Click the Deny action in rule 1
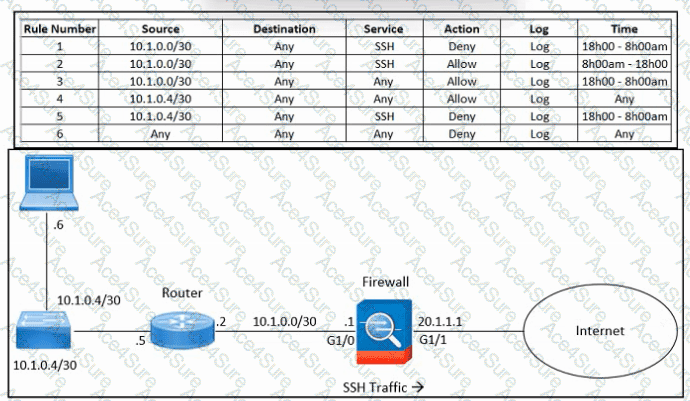The height and width of the screenshot is (401, 690). coord(462,46)
